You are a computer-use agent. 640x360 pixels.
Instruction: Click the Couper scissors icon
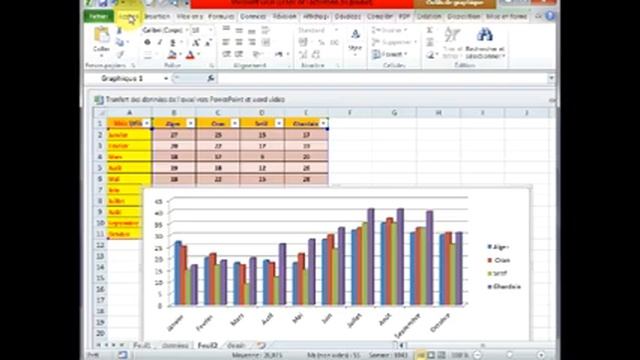point(119,31)
